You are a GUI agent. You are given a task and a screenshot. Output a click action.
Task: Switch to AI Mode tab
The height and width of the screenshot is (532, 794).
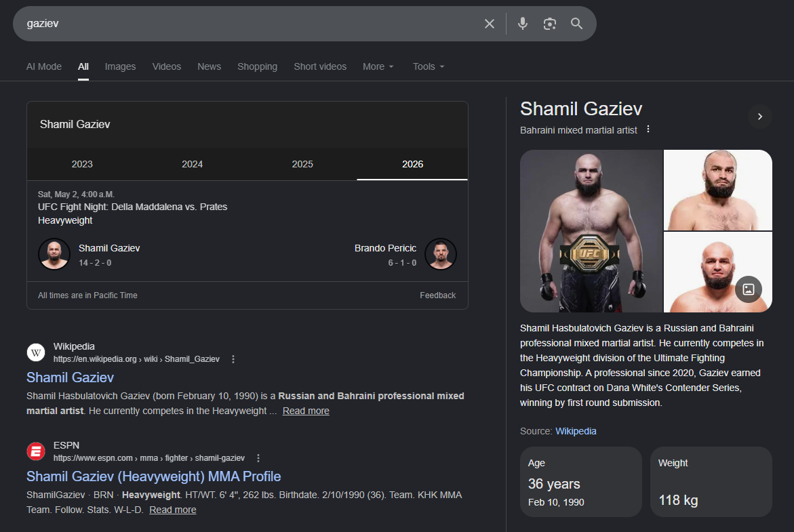(x=44, y=67)
